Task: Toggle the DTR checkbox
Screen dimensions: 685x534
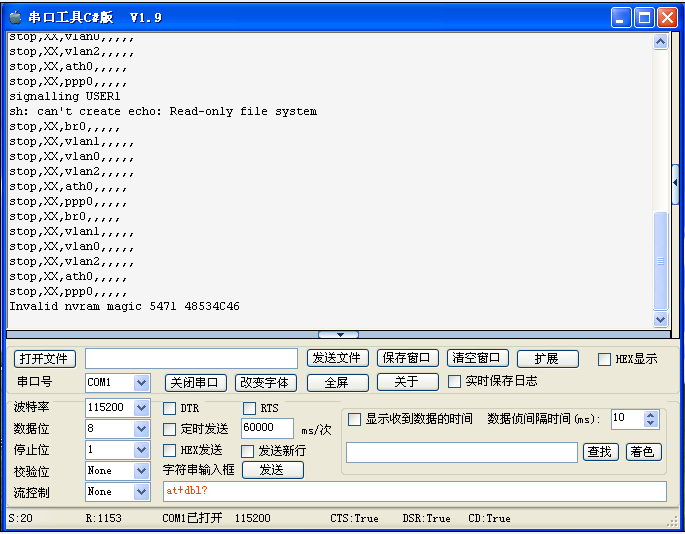Action: pyautogui.click(x=169, y=408)
